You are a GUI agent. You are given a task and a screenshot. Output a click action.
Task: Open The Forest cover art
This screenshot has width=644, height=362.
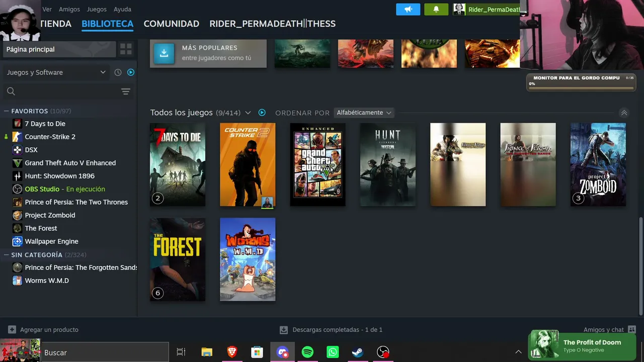point(178,259)
